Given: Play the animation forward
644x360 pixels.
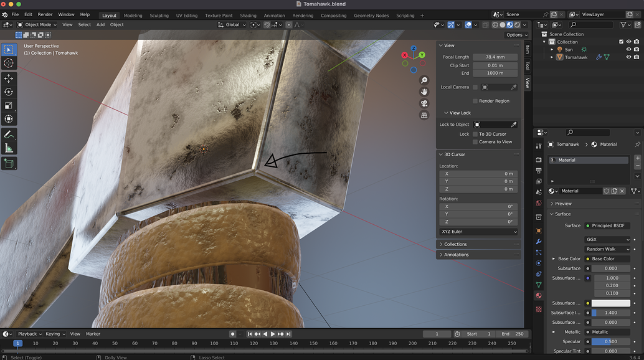Looking at the screenshot, I should [273, 334].
